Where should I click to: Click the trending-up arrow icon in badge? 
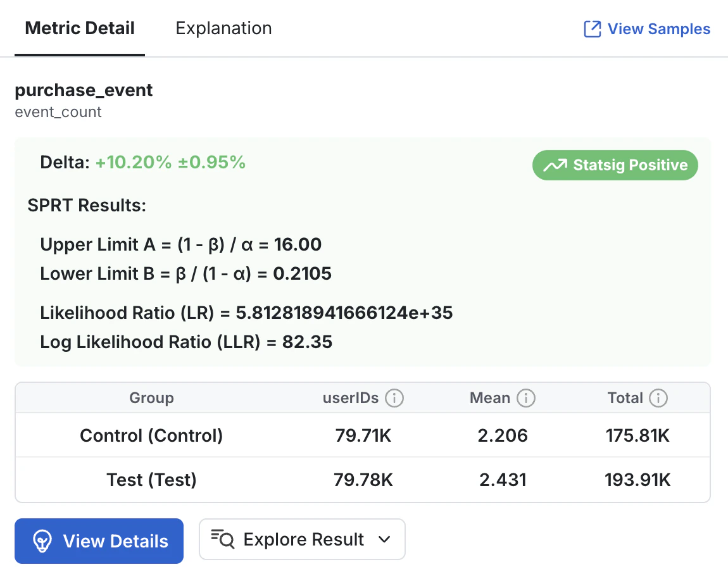555,165
